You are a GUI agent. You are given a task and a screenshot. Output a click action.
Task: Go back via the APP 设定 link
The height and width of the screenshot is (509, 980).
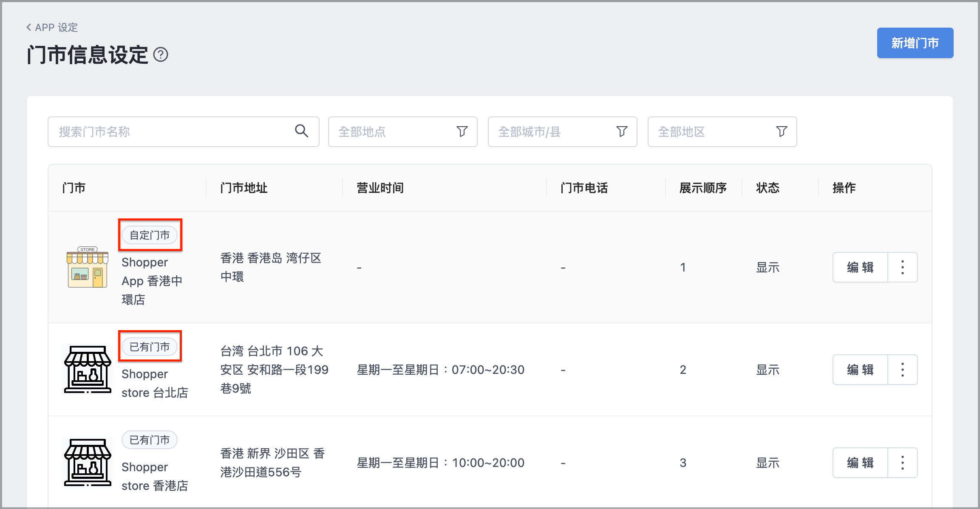52,28
